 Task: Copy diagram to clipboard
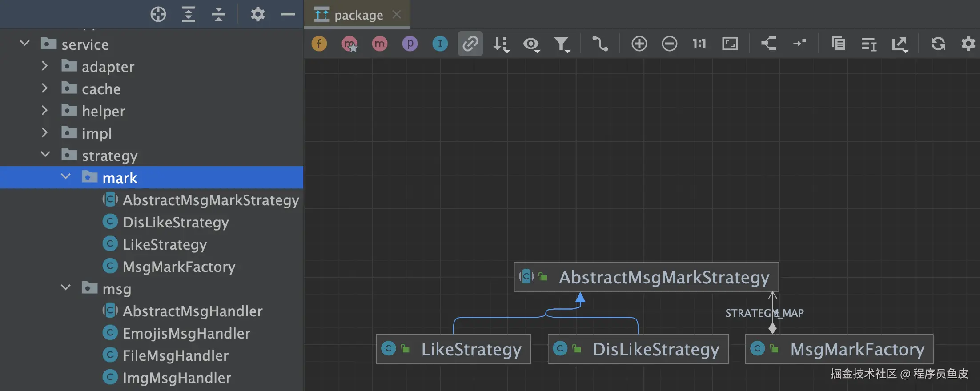point(839,44)
